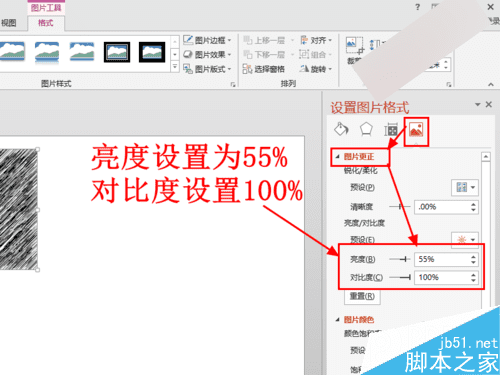The width and height of the screenshot is (500, 375).
Task: Open picture styles dialog launcher
Action: (x=233, y=84)
